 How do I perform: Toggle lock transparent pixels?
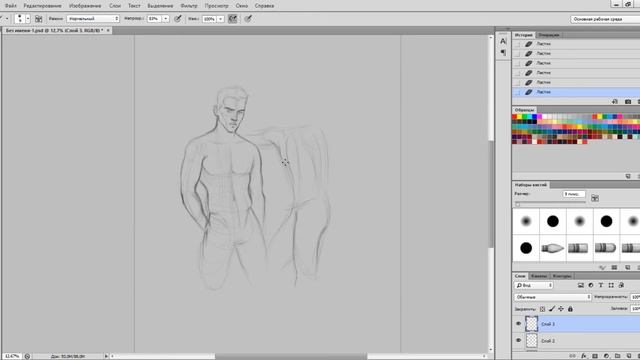point(542,309)
